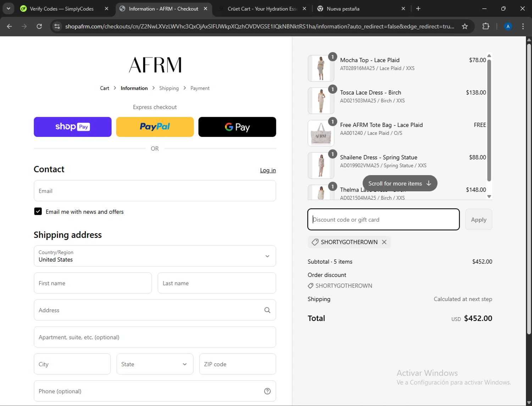532x406 pixels.
Task: Click the Free AFRM Tote Bag thumbnail
Action: click(x=321, y=133)
